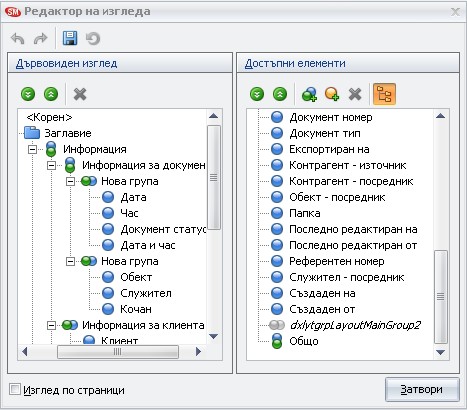Enable the Изглед по страници checkbox
467x410 pixels.
pos(14,389)
